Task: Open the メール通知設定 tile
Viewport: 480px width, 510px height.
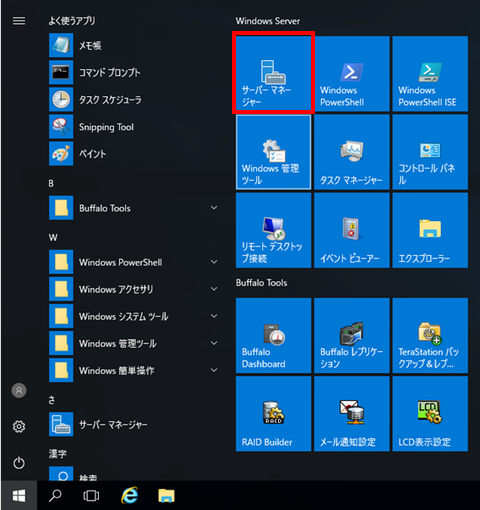Action: [x=352, y=414]
